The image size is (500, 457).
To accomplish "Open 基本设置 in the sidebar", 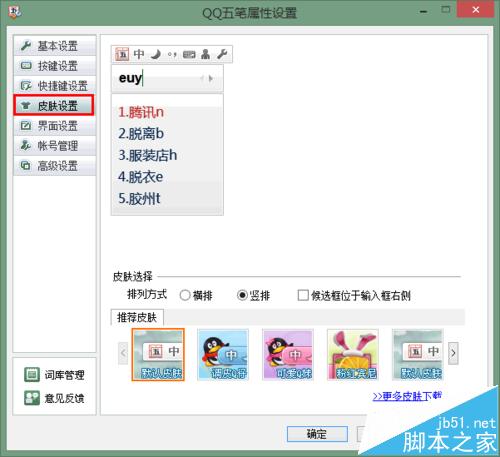I will [x=55, y=46].
